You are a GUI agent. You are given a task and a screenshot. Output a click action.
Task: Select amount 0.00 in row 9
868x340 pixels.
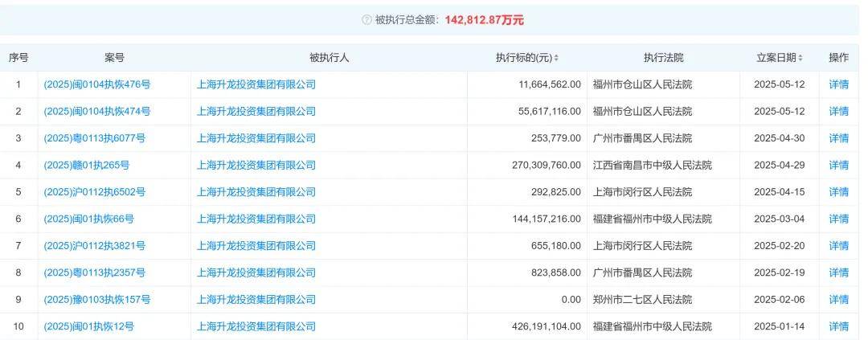pos(571,300)
